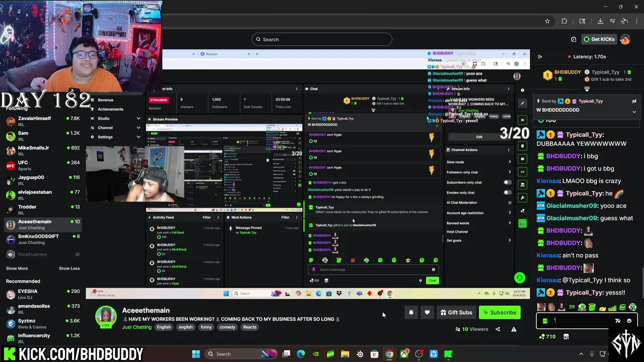Open the Aceeethemain channel name link
644x362 pixels.
pos(146,310)
